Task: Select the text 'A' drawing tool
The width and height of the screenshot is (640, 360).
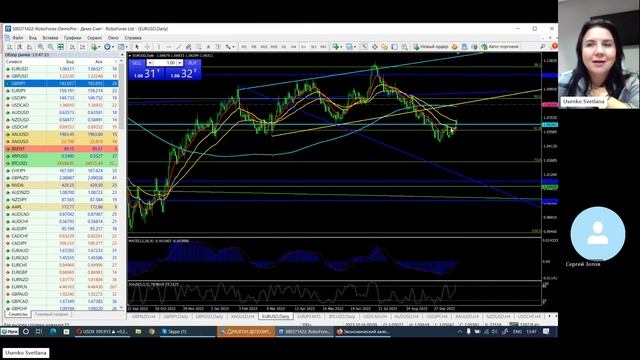Action: point(208,47)
